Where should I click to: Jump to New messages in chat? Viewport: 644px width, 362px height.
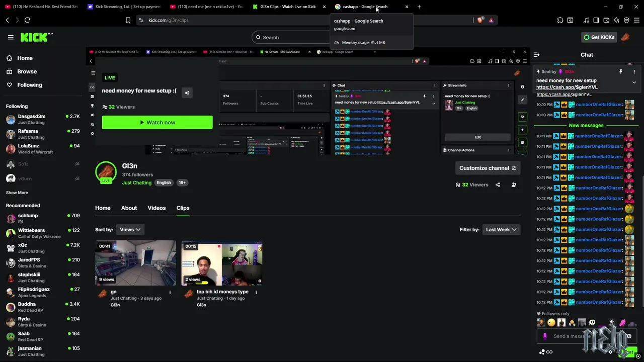[586, 125]
